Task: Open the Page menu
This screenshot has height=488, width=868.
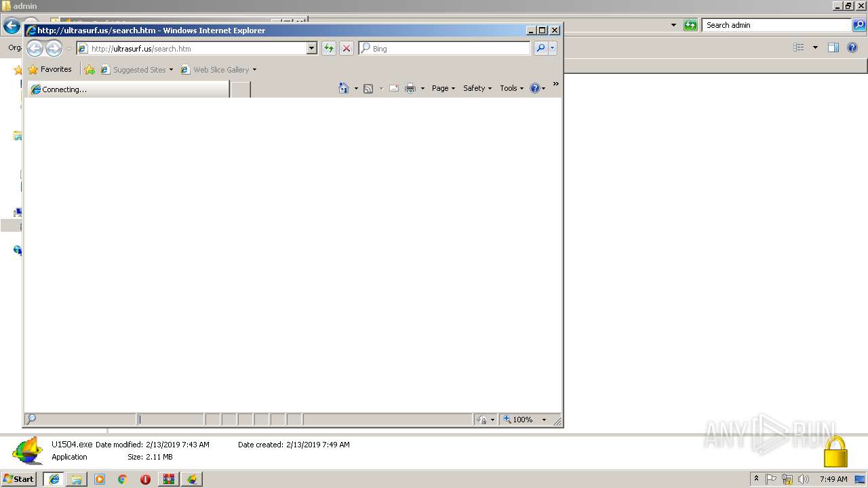Action: pyautogui.click(x=443, y=88)
